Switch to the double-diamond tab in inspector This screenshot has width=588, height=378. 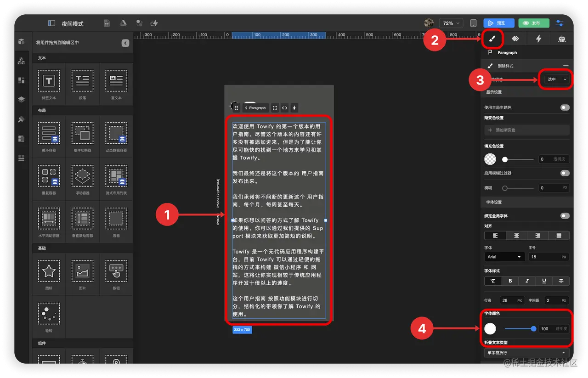[x=515, y=39]
